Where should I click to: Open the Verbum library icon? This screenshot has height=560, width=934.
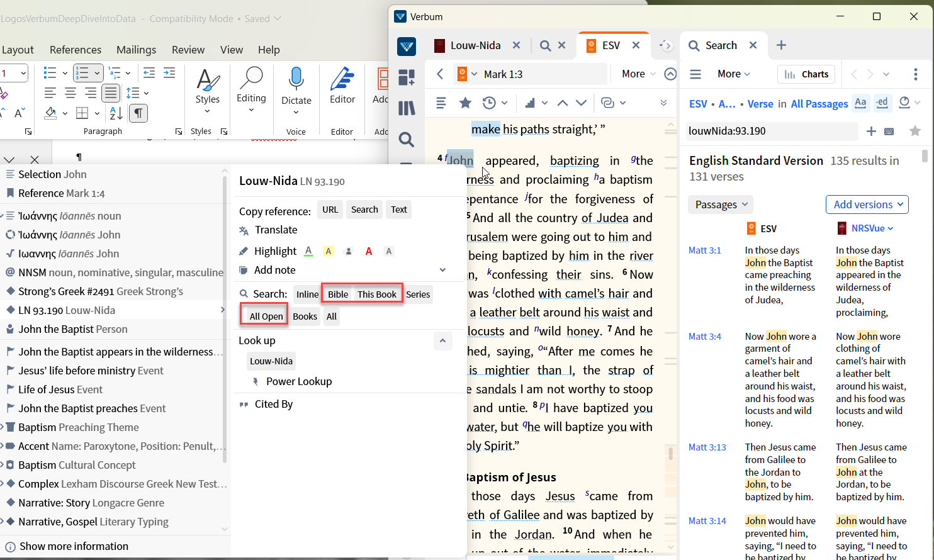(x=407, y=108)
